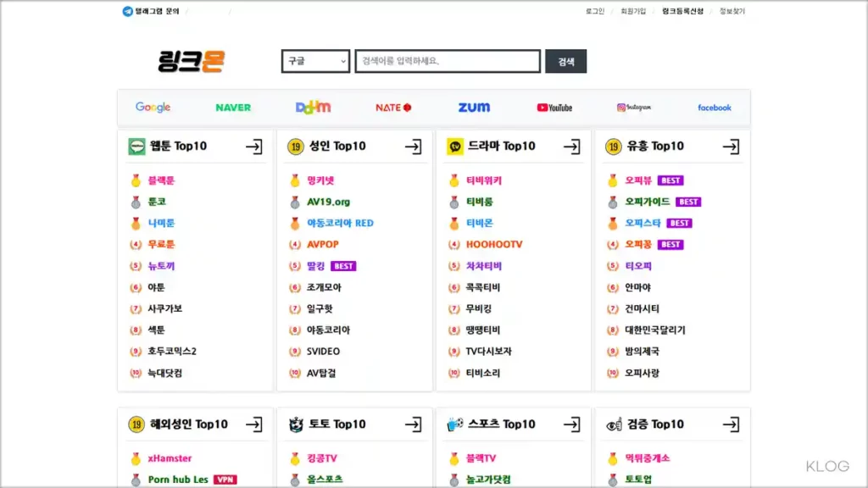Image resolution: width=868 pixels, height=488 pixels.
Task: Open 무료툰 in the webtoon list
Action: [161, 244]
